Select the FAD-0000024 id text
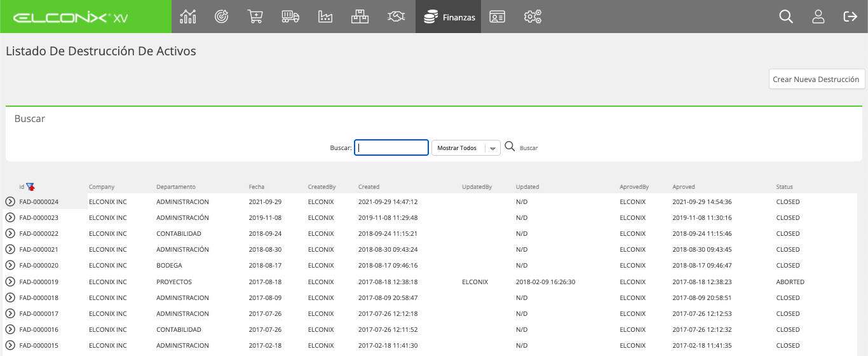Viewport: 868px width, 356px height. click(39, 202)
